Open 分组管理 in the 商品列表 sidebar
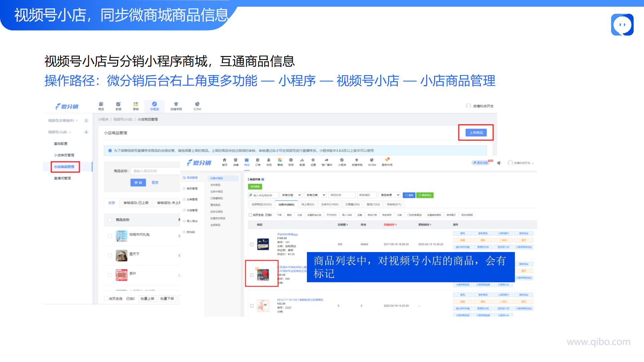The height and width of the screenshot is (362, 644). pyautogui.click(x=190, y=210)
